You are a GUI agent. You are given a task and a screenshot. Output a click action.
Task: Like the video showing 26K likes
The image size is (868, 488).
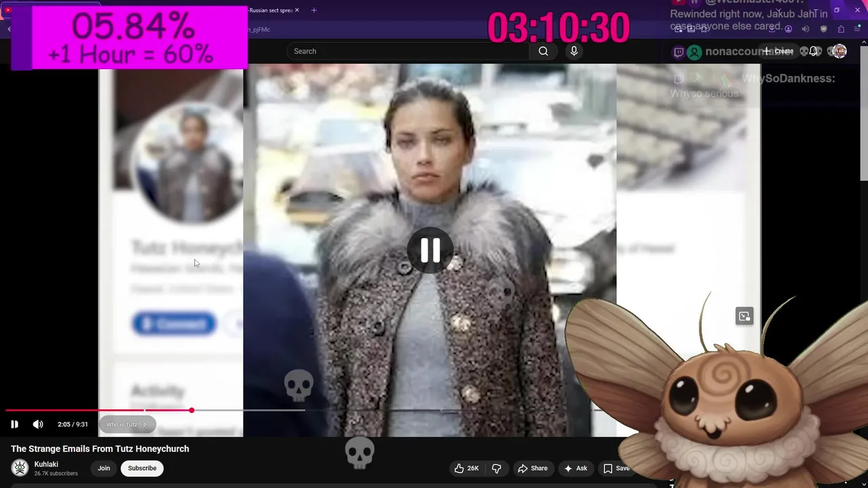(x=467, y=468)
